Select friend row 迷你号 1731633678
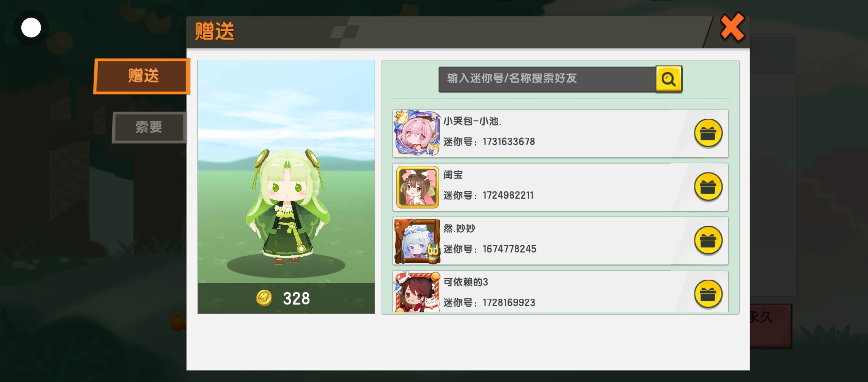The width and height of the screenshot is (868, 382). pos(560,134)
